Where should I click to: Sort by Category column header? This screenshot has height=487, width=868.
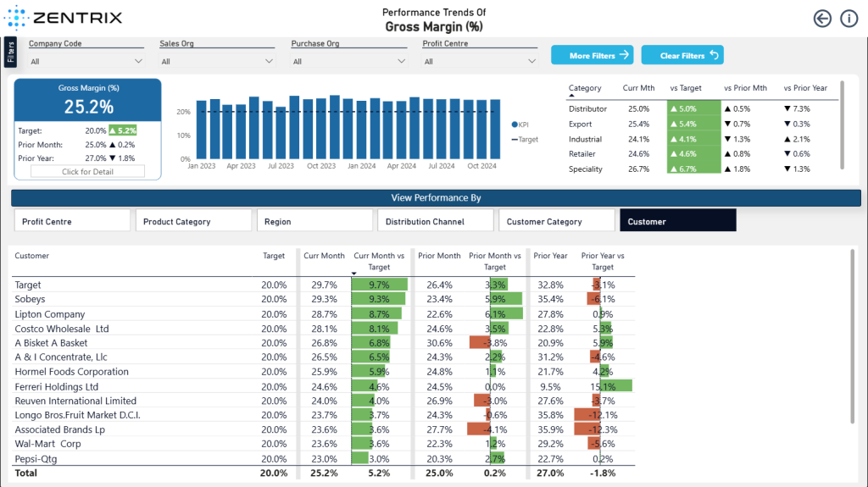(585, 88)
